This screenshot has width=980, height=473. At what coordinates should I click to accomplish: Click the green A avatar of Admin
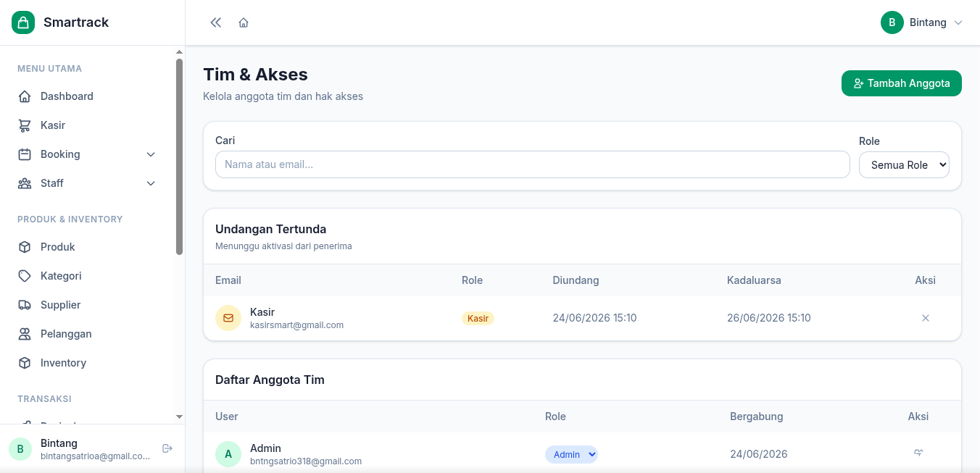(x=228, y=454)
